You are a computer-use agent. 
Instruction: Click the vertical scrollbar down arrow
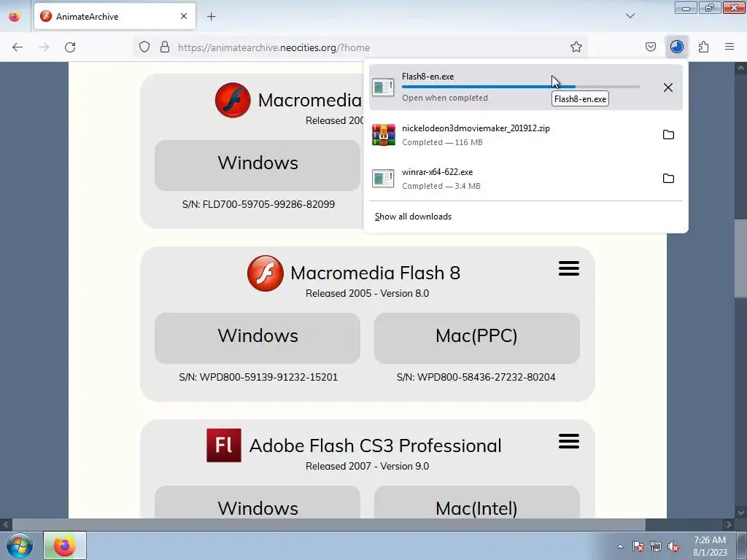point(740,513)
